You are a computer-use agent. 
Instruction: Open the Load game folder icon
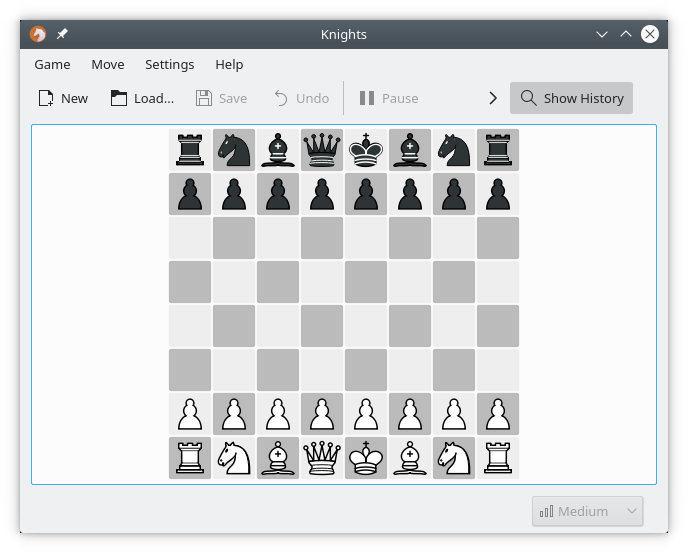(x=119, y=98)
